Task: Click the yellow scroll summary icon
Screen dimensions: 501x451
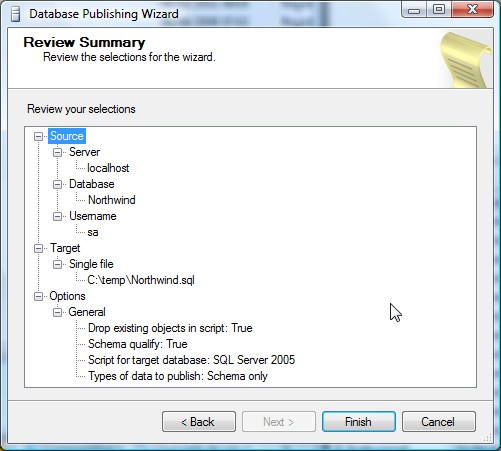Action: tap(466, 60)
